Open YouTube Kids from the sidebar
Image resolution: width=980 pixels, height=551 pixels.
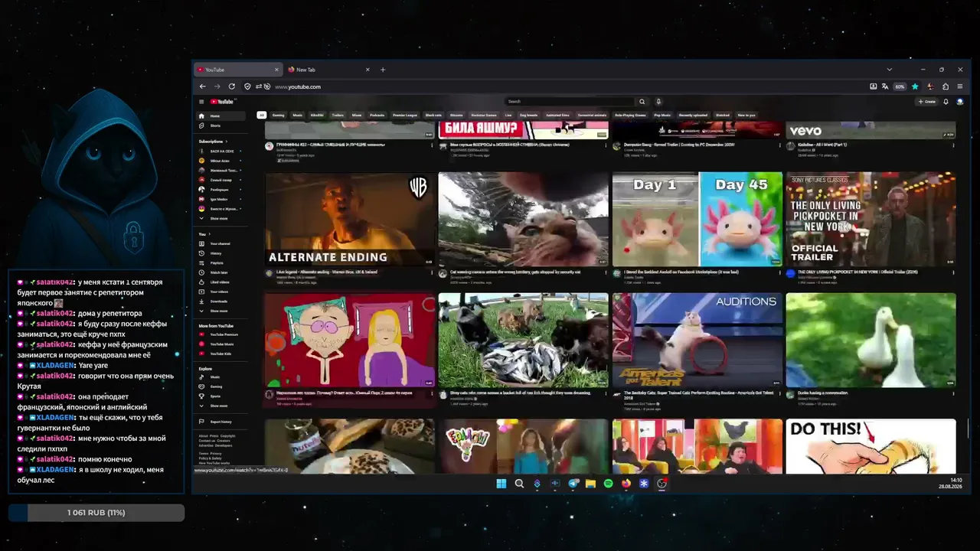tap(222, 354)
